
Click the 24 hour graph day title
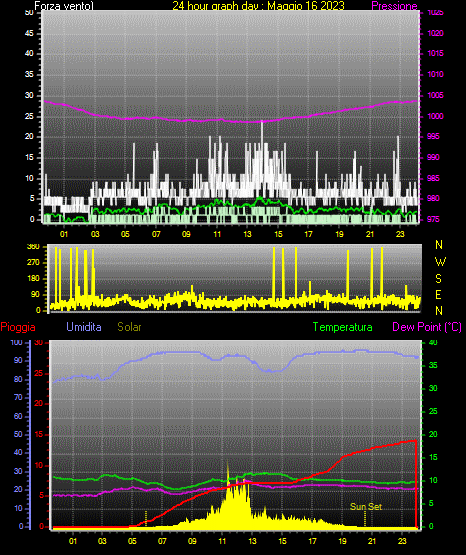[x=258, y=6]
